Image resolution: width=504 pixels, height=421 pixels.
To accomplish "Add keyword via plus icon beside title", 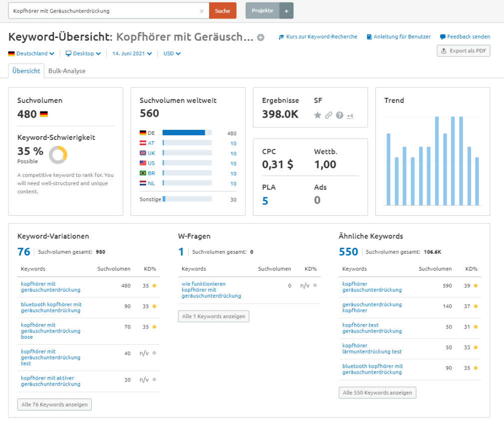I will pyautogui.click(x=260, y=37).
